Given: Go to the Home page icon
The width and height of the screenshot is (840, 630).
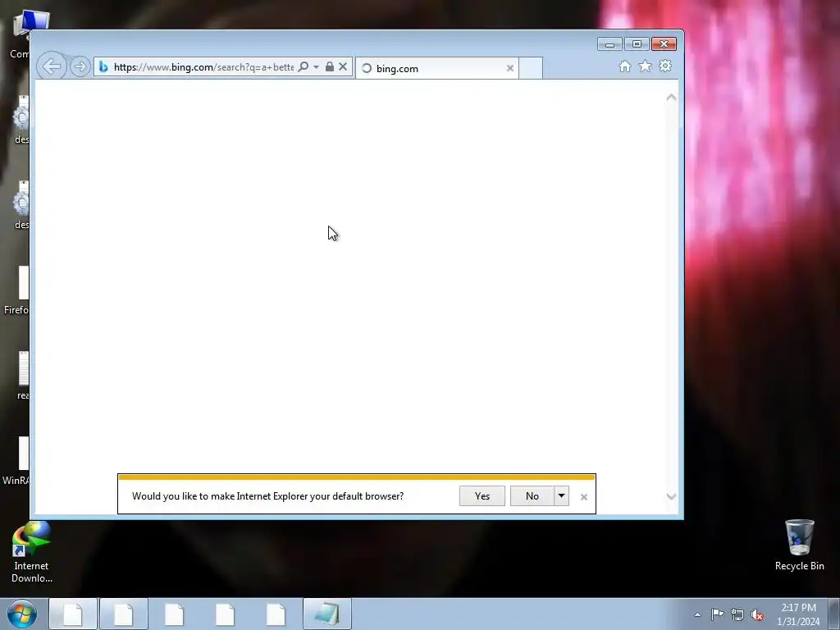Looking at the screenshot, I should [624, 66].
